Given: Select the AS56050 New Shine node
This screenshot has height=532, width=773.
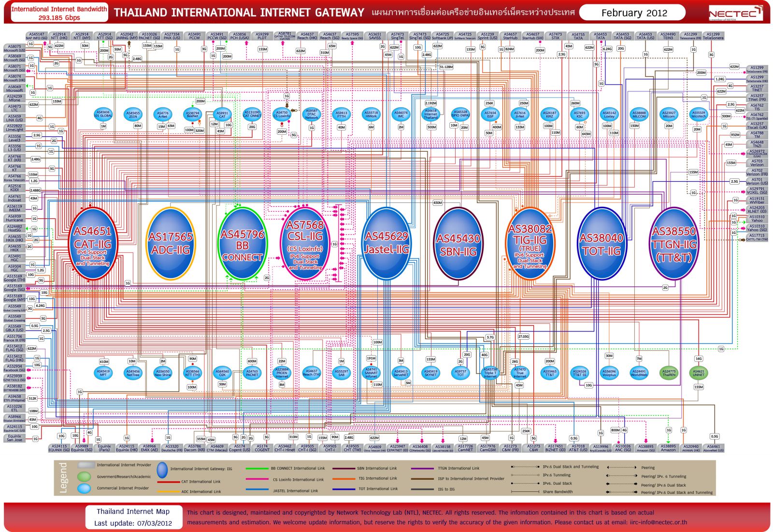Looking at the screenshot, I should point(163,373).
